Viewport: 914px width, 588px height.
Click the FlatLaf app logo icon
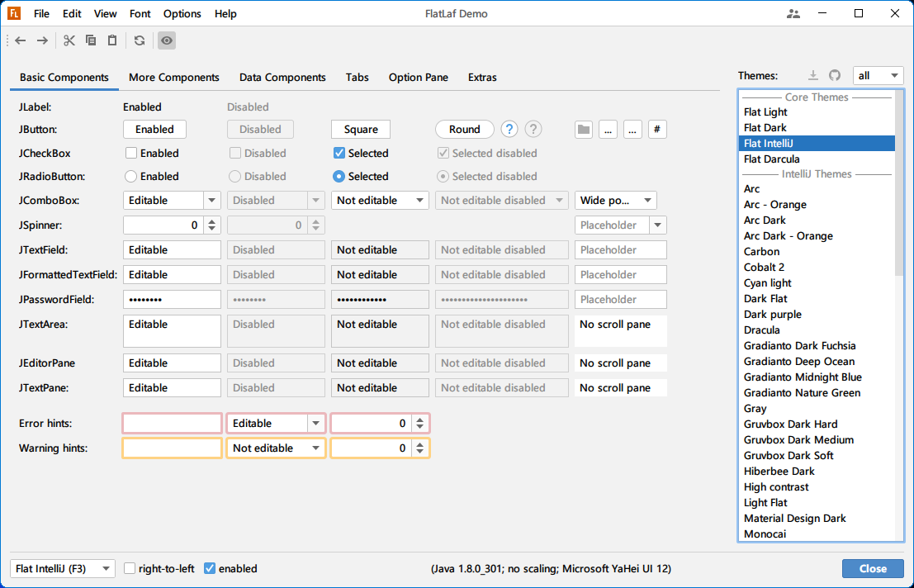14,13
